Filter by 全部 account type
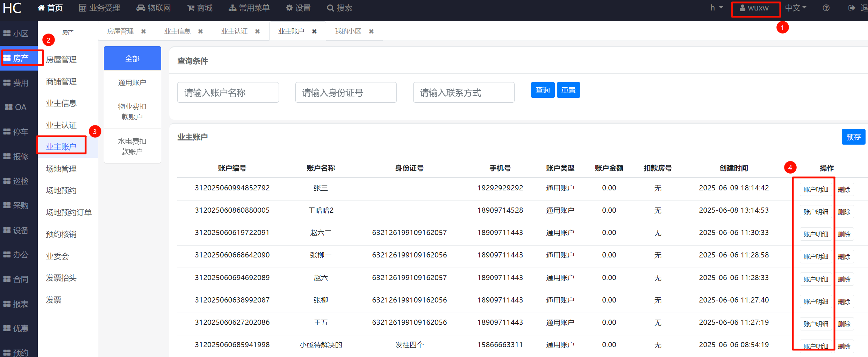The height and width of the screenshot is (357, 868). point(132,58)
